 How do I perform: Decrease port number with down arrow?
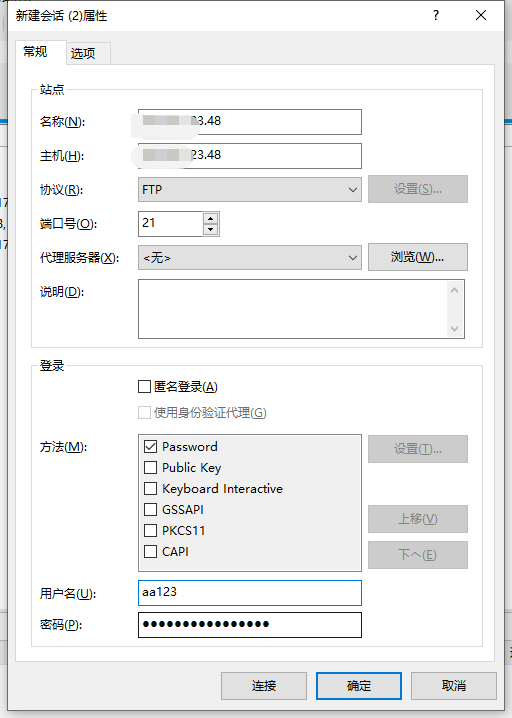[210, 229]
